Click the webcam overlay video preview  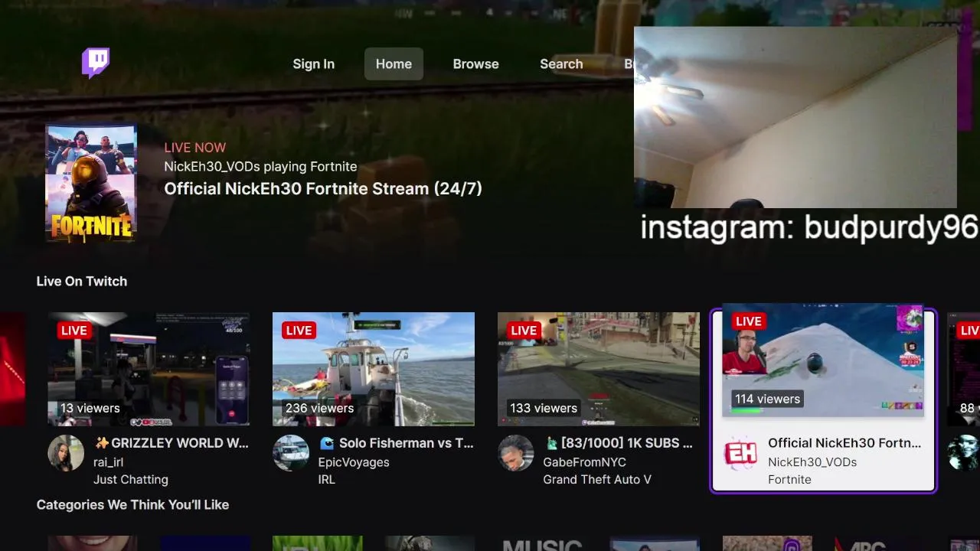[x=795, y=118]
